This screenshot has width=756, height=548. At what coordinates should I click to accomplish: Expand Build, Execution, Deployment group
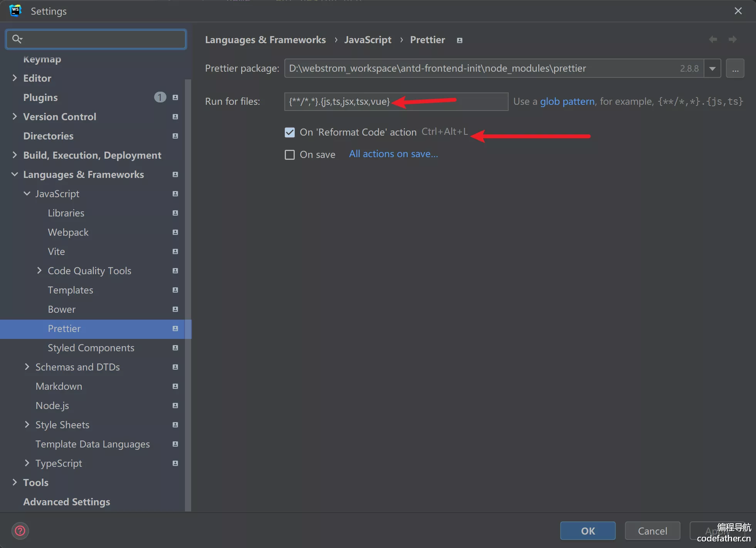tap(15, 155)
